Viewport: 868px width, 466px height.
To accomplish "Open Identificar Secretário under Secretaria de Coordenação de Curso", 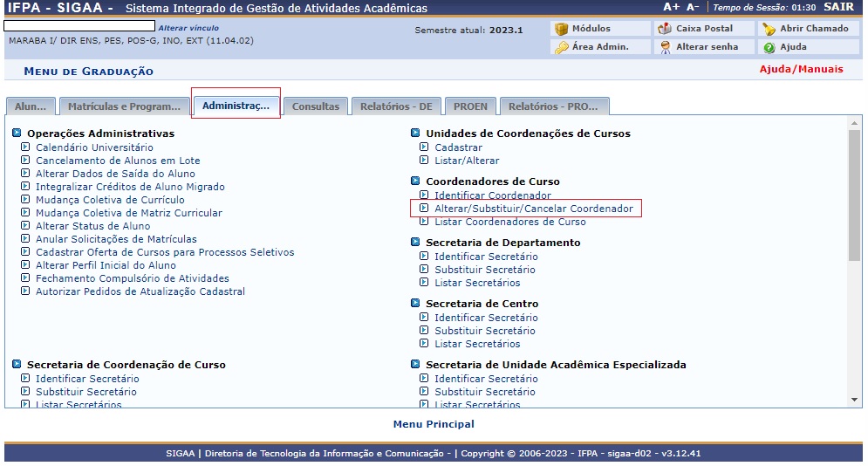I will pyautogui.click(x=87, y=379).
